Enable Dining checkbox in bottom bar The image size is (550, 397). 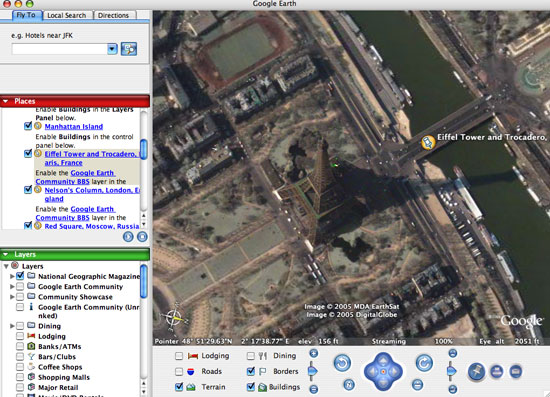point(251,356)
